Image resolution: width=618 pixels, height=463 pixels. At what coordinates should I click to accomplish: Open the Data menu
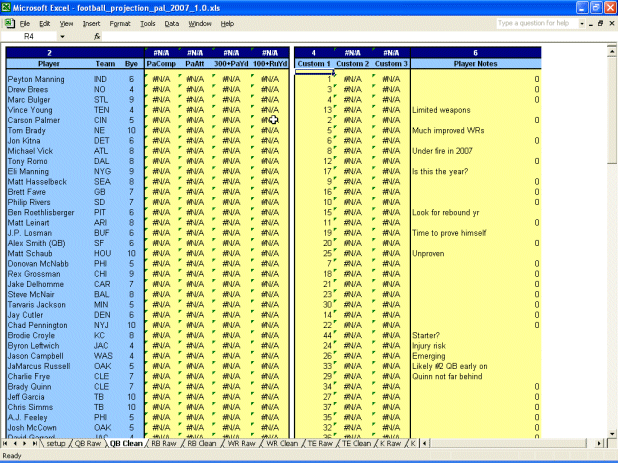pos(171,24)
